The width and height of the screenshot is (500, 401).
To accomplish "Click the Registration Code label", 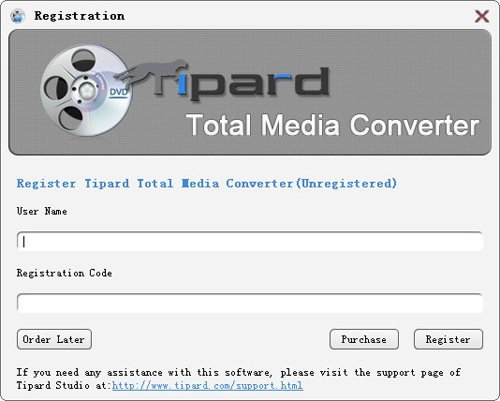I will tap(64, 273).
